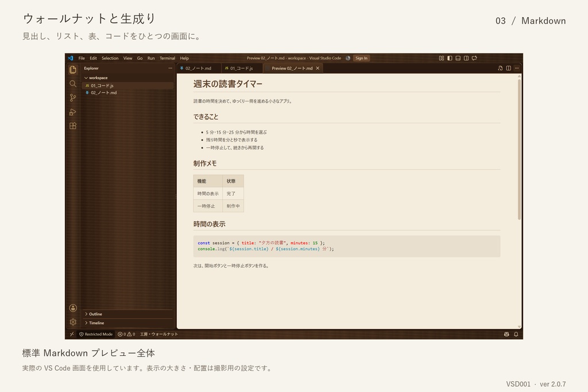Expand the Outline section
This screenshot has width=588, height=392.
point(94,314)
